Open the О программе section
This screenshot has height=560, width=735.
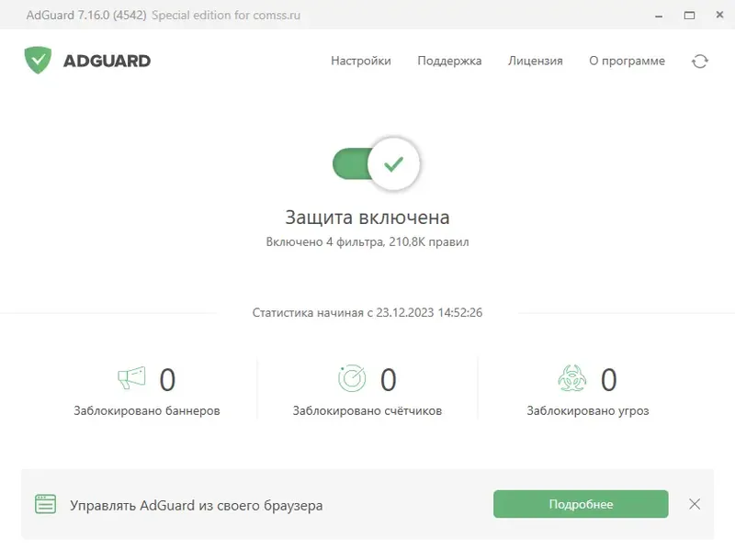coord(627,61)
